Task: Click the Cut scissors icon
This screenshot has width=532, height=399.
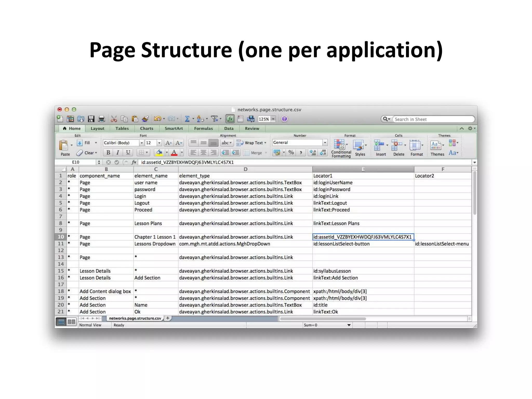Action: 114,119
